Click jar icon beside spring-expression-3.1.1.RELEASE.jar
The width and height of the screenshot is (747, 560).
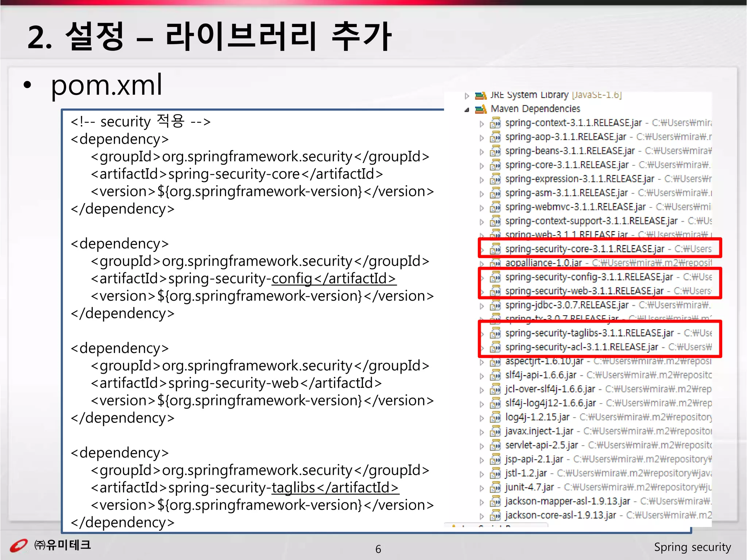coord(495,179)
